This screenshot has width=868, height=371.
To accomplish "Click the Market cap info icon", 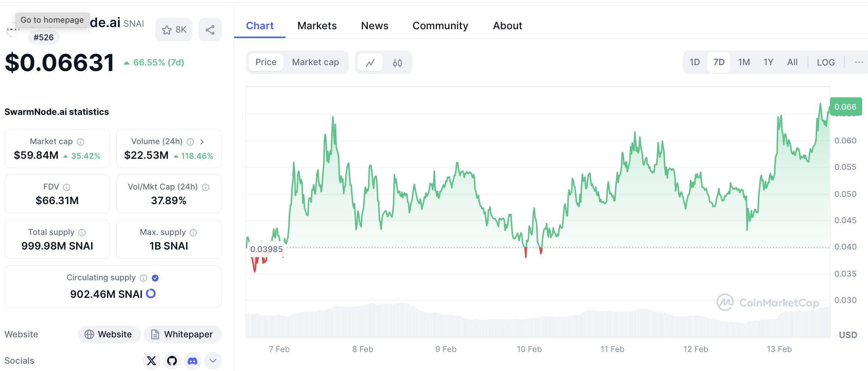I will coord(81,142).
